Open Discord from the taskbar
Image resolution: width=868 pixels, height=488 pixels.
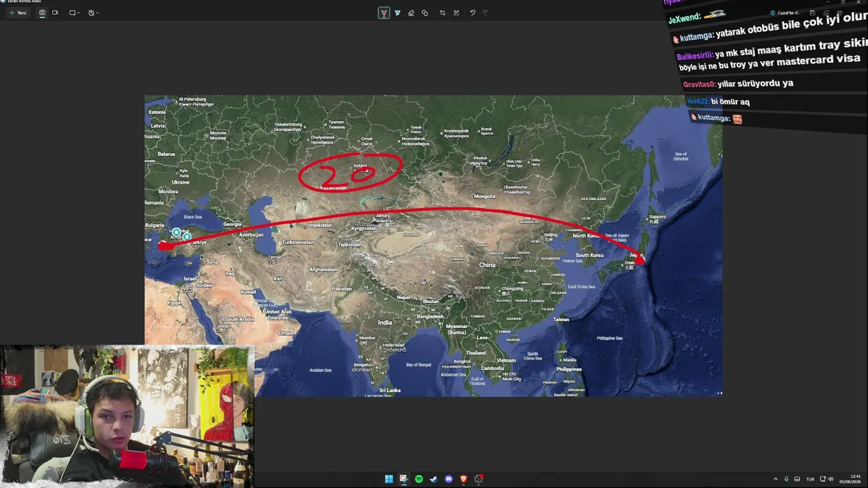pyautogui.click(x=448, y=479)
